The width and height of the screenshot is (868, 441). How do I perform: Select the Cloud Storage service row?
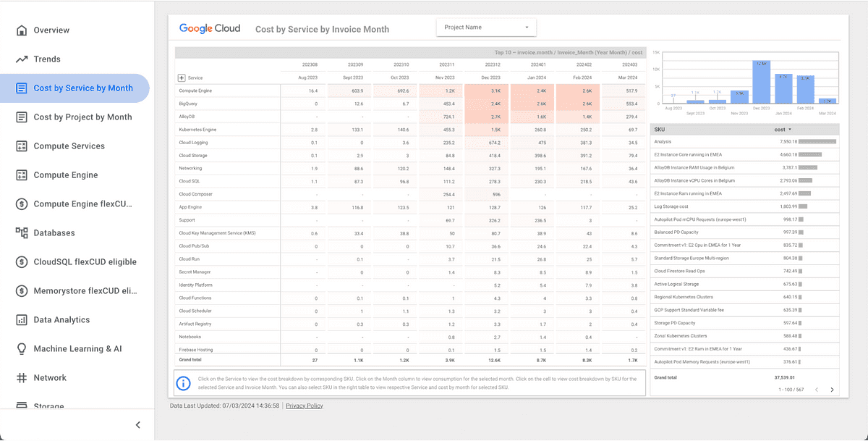(410, 156)
